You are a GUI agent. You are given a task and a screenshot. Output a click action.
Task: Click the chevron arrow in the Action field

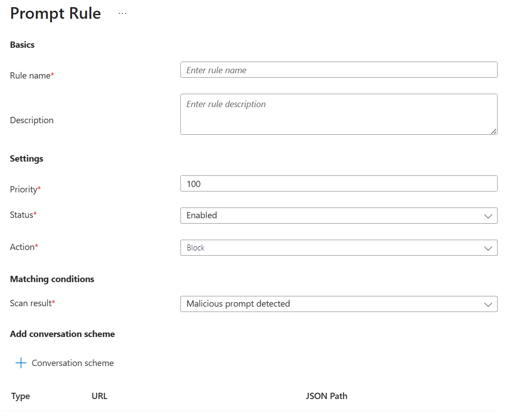(488, 248)
